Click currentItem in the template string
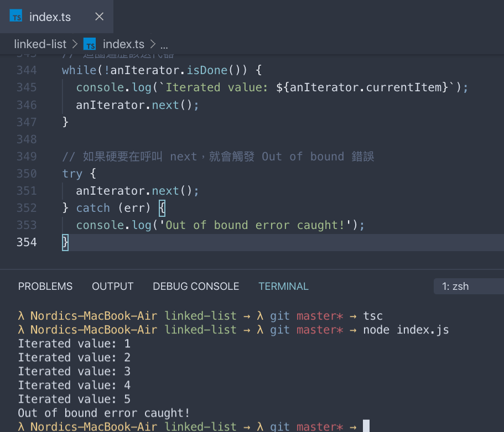Viewport: 504px width, 432px height. point(403,87)
